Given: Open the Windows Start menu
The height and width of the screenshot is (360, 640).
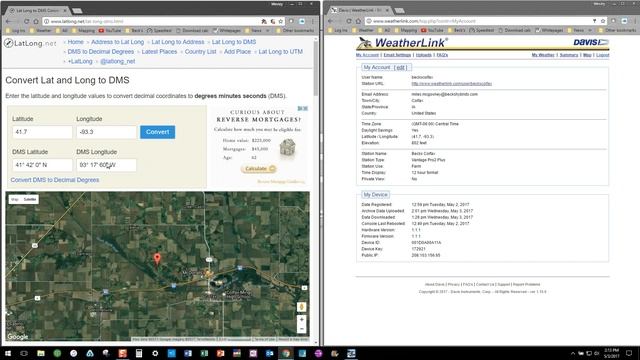Looking at the screenshot, I should coord(7,353).
